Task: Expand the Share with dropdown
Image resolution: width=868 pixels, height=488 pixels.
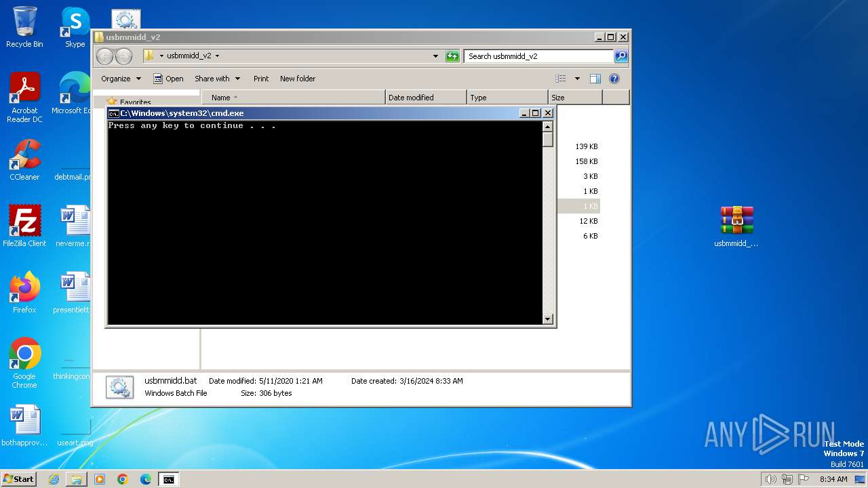Action: tap(217, 79)
